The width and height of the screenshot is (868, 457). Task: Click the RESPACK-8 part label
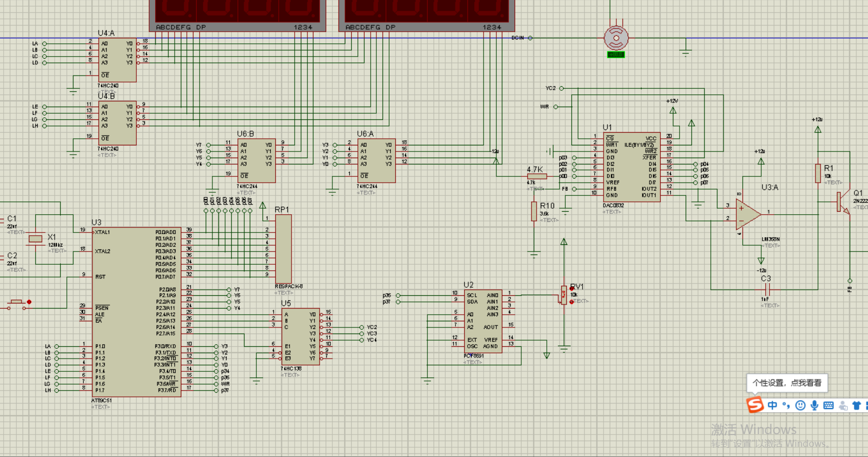[288, 287]
